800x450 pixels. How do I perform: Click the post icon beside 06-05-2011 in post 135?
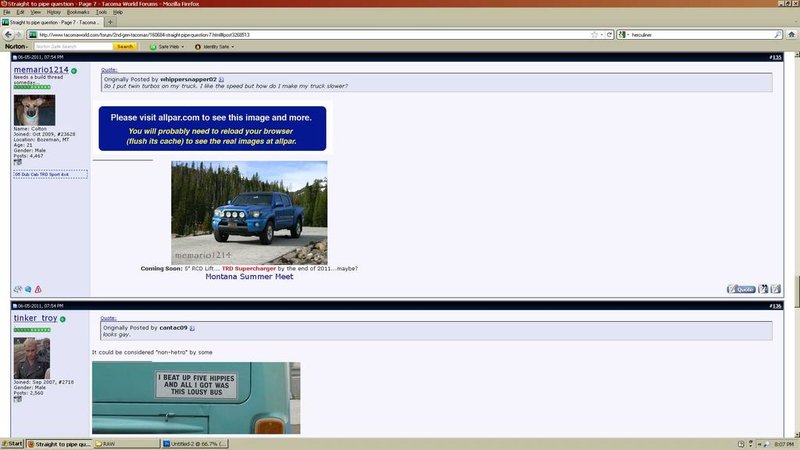point(15,57)
